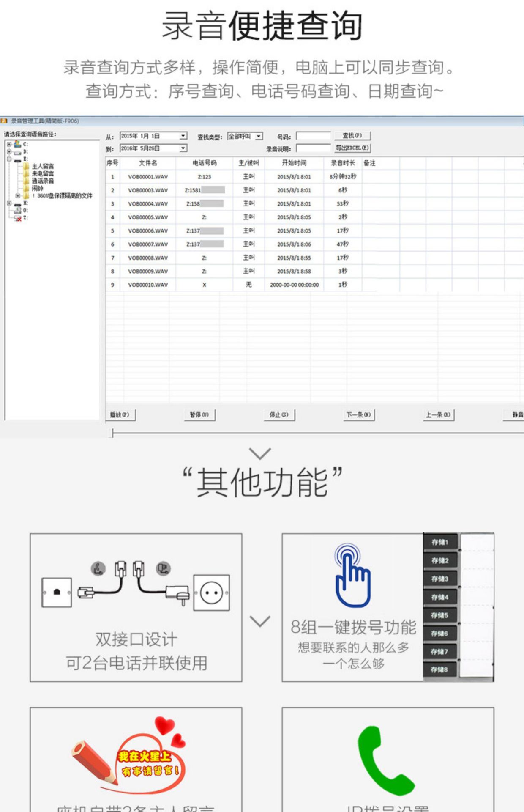Focus the 录音说明 description input field

coord(314,148)
